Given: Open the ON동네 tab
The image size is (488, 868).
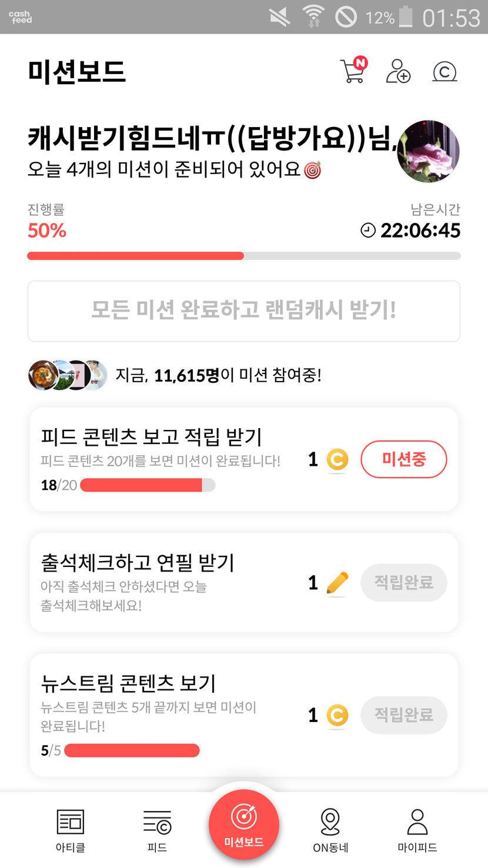Looking at the screenshot, I should (x=330, y=830).
